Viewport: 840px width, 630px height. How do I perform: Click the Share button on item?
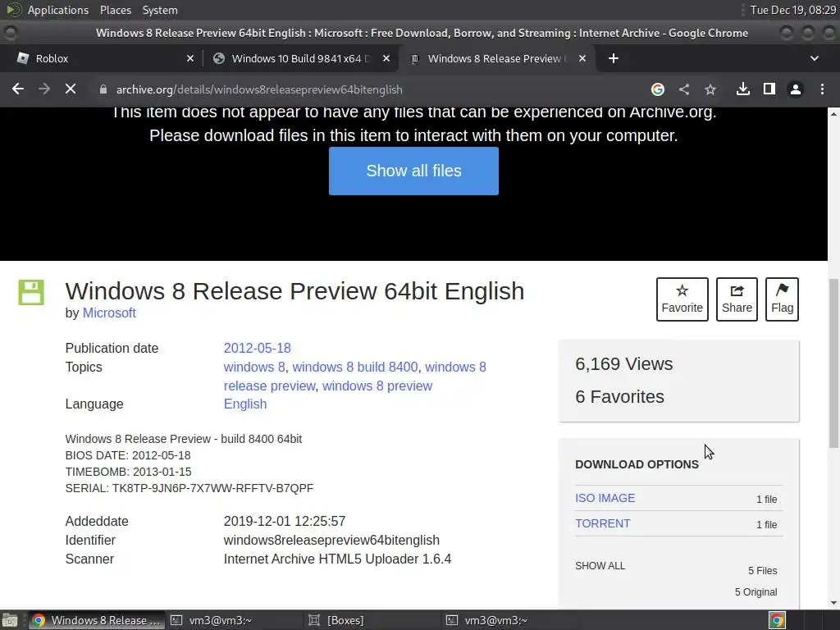[737, 299]
